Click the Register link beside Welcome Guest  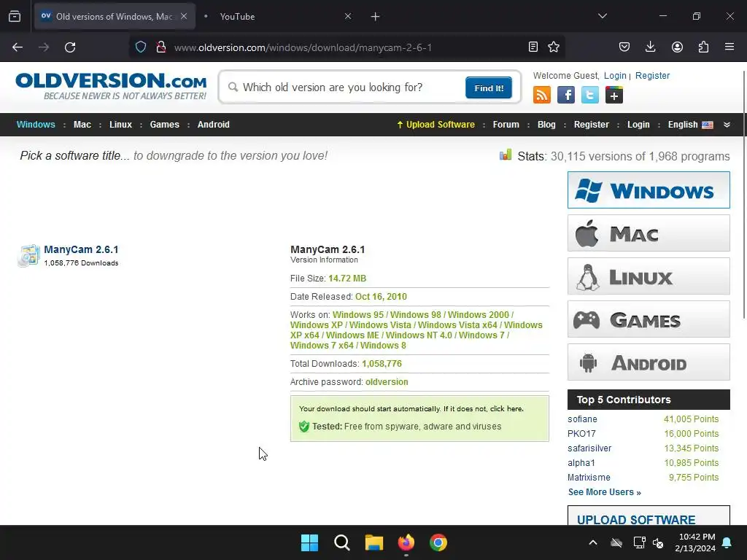(652, 76)
